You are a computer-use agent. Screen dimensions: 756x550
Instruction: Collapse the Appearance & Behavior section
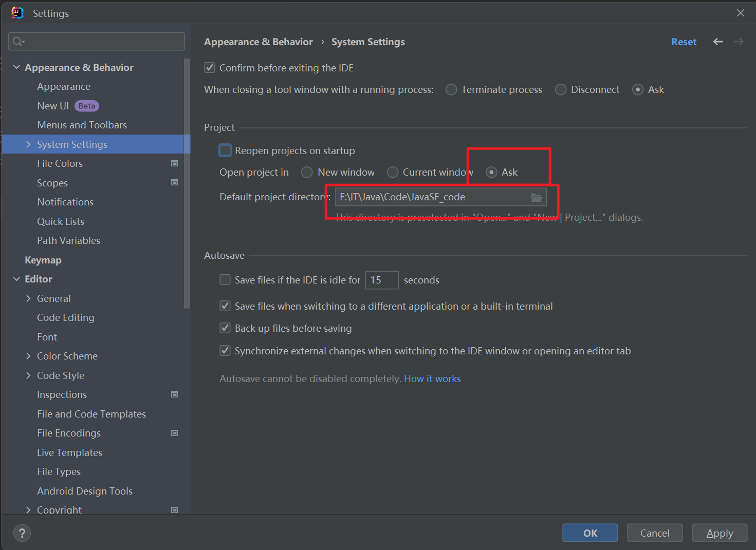(x=16, y=67)
